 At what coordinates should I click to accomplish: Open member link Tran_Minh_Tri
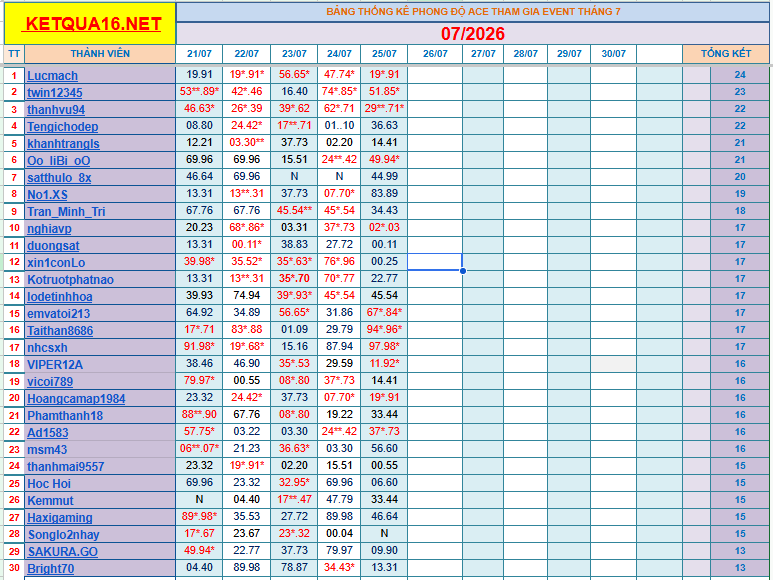coord(66,212)
